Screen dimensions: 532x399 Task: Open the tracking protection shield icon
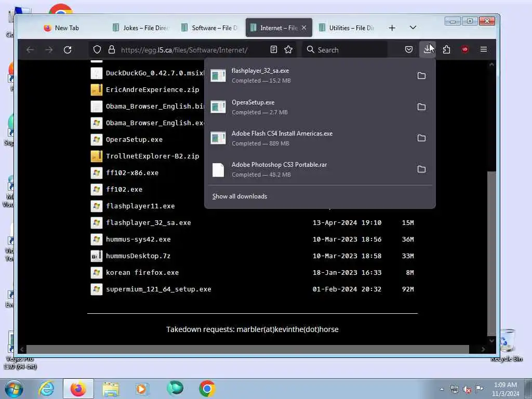click(x=97, y=49)
